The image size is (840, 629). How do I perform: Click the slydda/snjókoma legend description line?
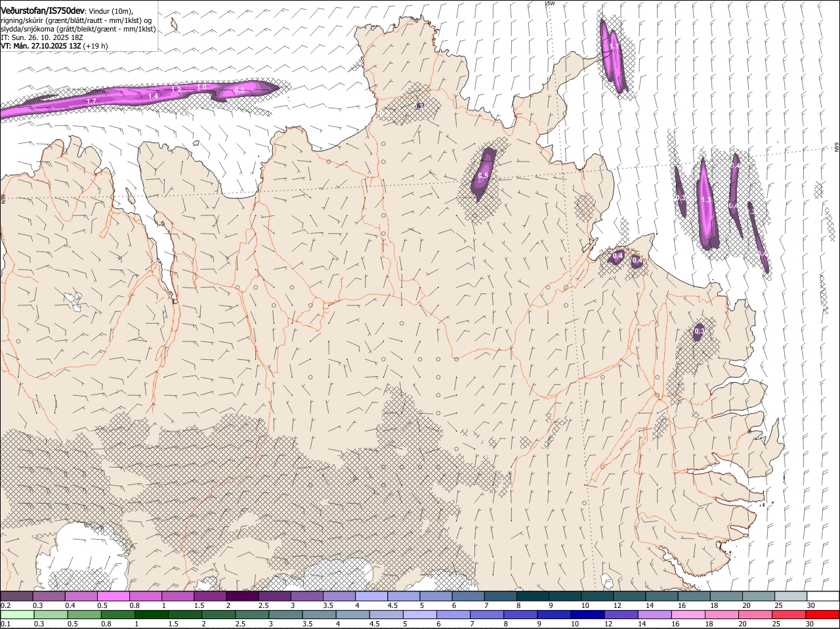pyautogui.click(x=78, y=29)
